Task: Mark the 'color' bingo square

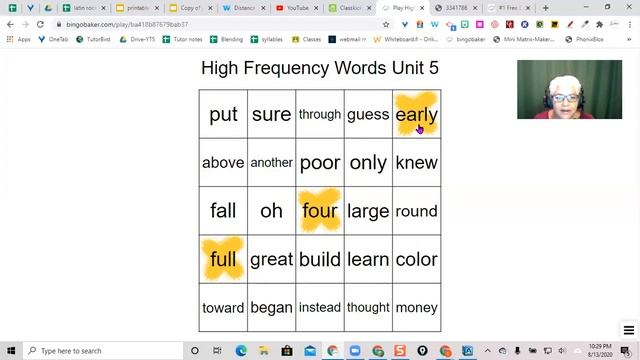Action: click(x=416, y=259)
